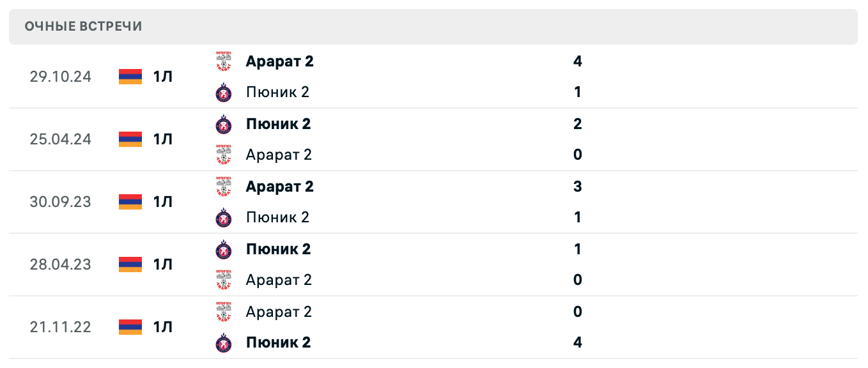This screenshot has width=868, height=368.
Task: Click the Pyunik 2 logo in the bottom match
Action: [x=224, y=342]
